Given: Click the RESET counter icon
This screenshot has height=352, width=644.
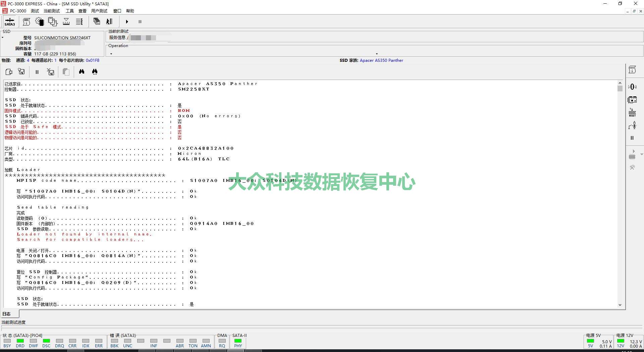Looking at the screenshot, I should [632, 113].
